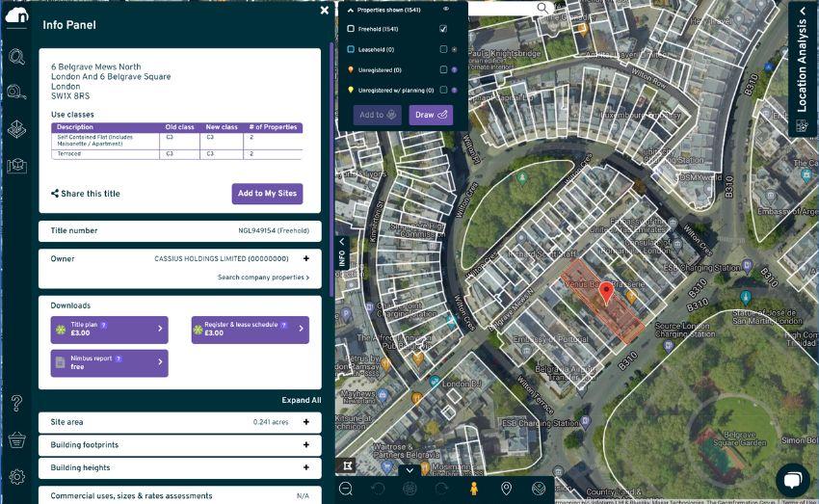Rotate map counter-clockwise
The width and height of the screenshot is (819, 504).
(378, 489)
